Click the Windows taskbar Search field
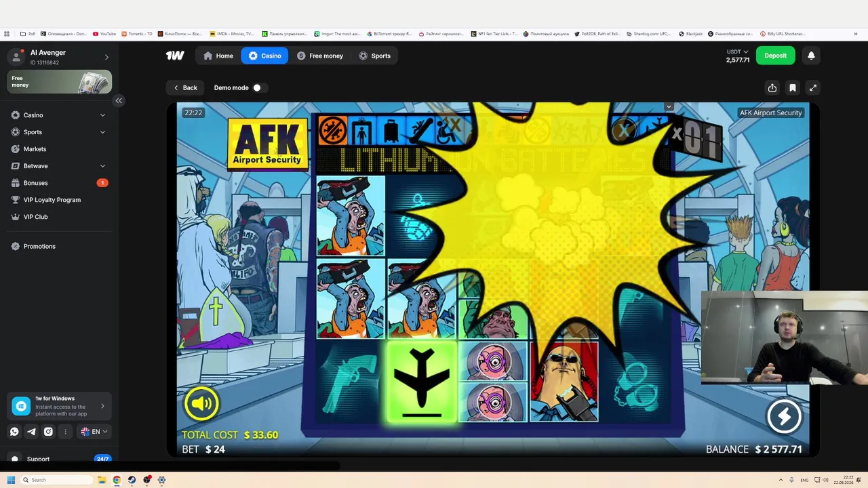The image size is (868, 488). (57, 480)
